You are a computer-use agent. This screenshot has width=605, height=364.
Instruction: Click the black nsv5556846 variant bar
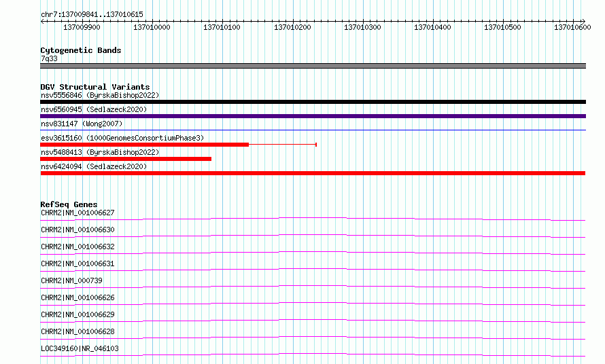[313, 102]
